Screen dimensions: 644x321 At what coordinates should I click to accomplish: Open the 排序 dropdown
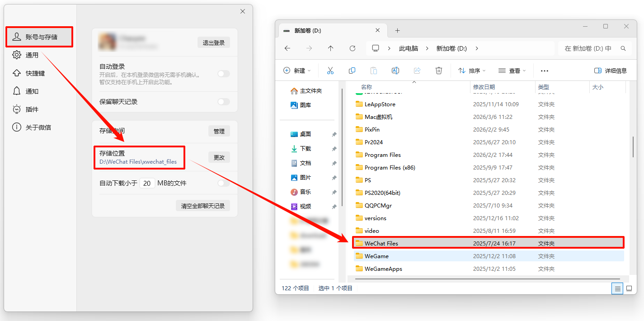coord(471,71)
